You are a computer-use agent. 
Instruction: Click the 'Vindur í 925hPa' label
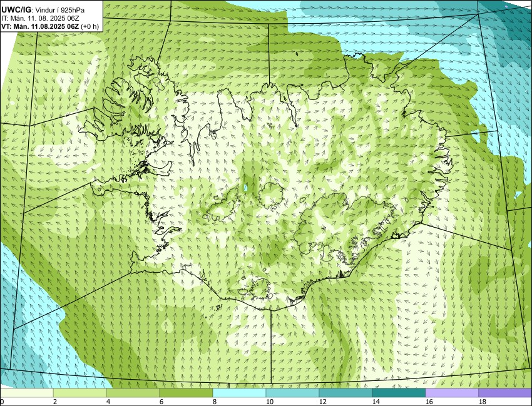60,11
